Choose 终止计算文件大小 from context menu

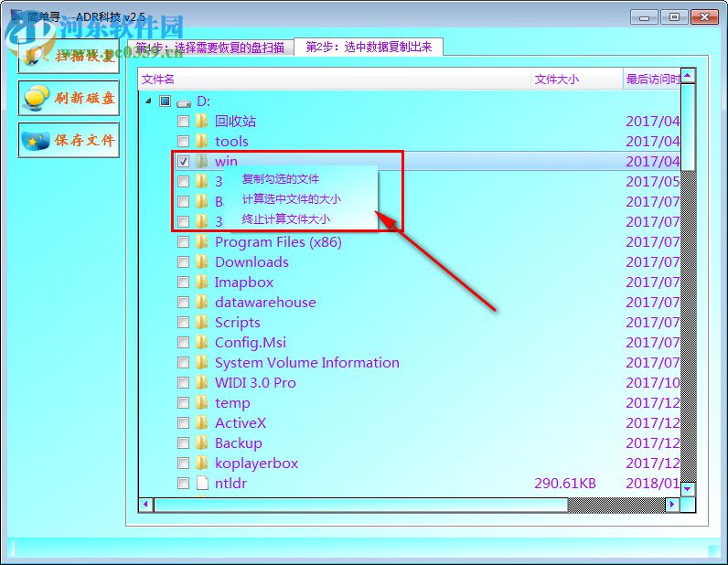(x=286, y=219)
